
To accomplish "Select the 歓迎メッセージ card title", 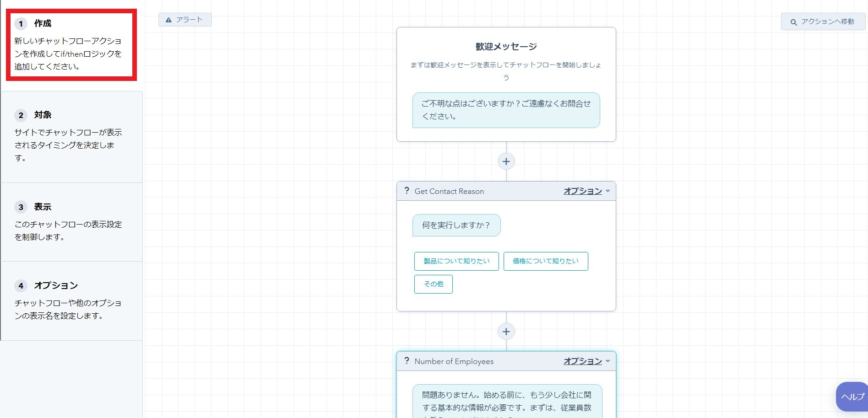I will click(506, 47).
